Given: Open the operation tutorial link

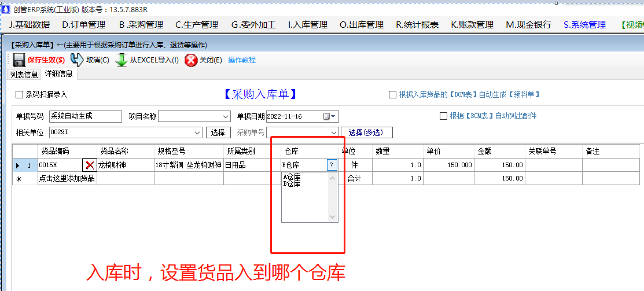Looking at the screenshot, I should pyautogui.click(x=242, y=60).
